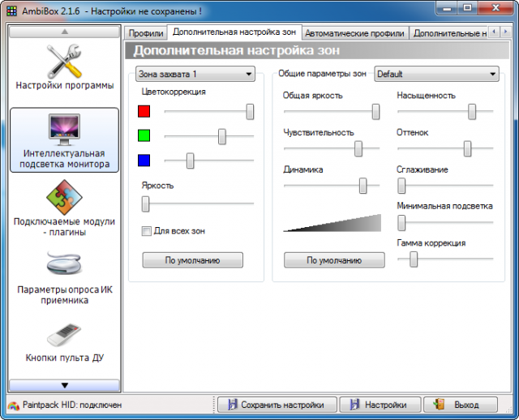Click floppy icon on the Настройки button
Screen dimensions: 519x420
pyautogui.click(x=354, y=405)
